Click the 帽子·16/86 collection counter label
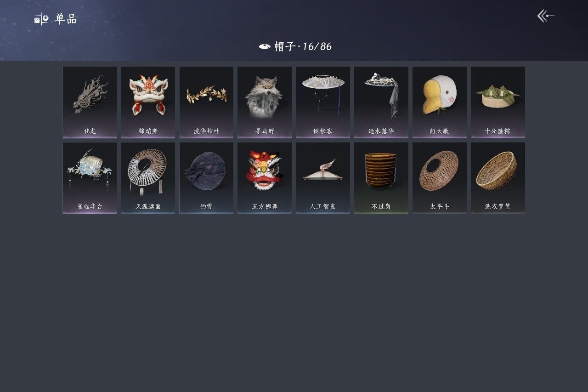Image resolution: width=588 pixels, height=392 pixels. pyautogui.click(x=303, y=46)
